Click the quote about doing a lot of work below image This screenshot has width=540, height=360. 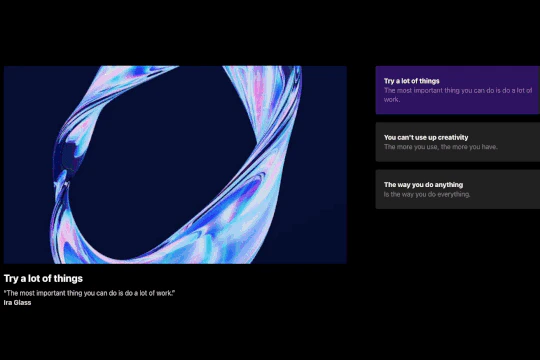[x=90, y=293]
